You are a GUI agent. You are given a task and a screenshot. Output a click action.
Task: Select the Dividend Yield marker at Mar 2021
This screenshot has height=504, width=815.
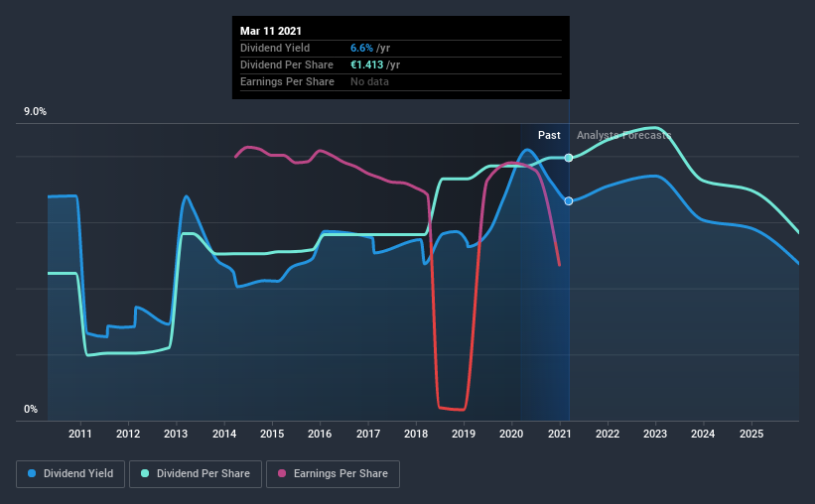click(x=569, y=201)
